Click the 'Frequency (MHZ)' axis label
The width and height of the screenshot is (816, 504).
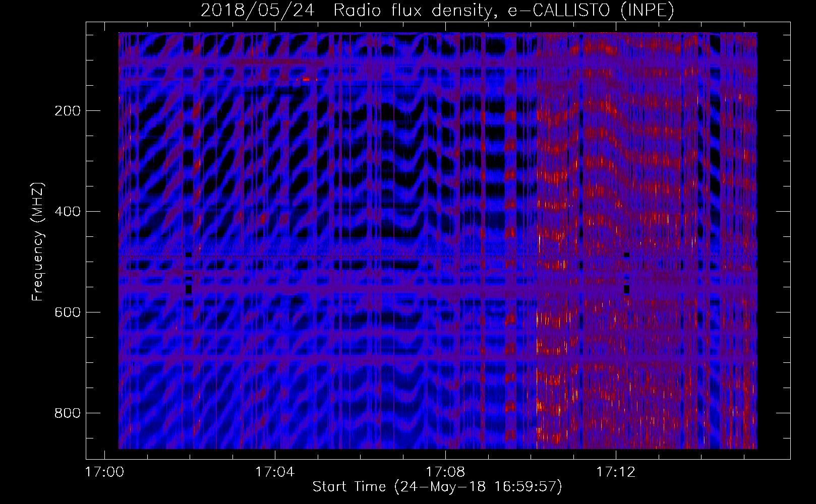(x=38, y=241)
